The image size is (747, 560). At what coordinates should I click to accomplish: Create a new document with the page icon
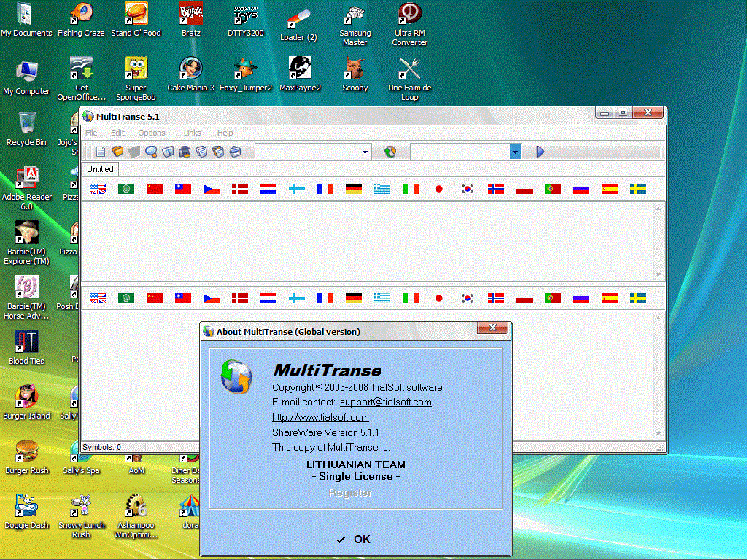101,151
